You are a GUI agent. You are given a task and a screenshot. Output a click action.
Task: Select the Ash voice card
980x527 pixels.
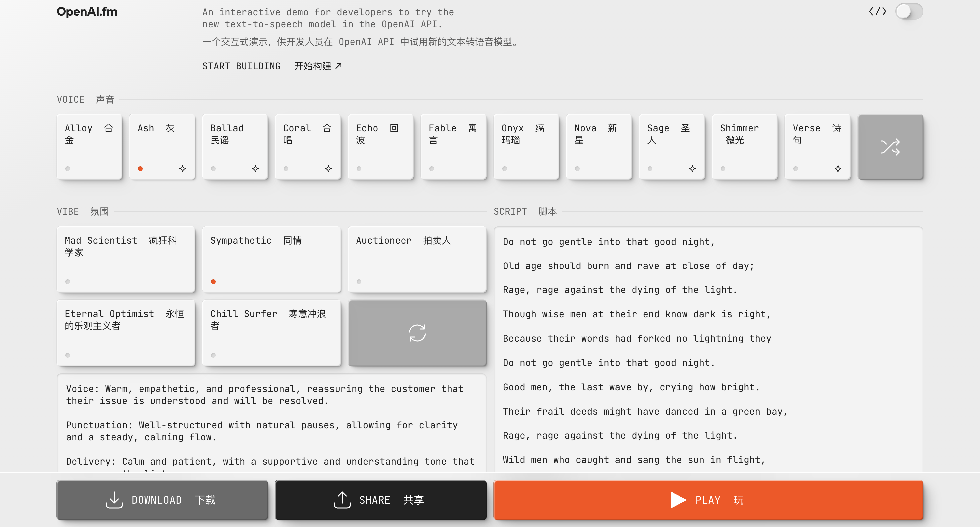click(162, 147)
